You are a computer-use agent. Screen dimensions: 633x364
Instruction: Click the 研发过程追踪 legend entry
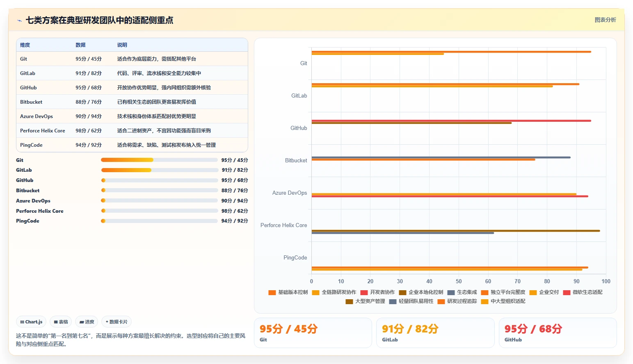click(457, 301)
